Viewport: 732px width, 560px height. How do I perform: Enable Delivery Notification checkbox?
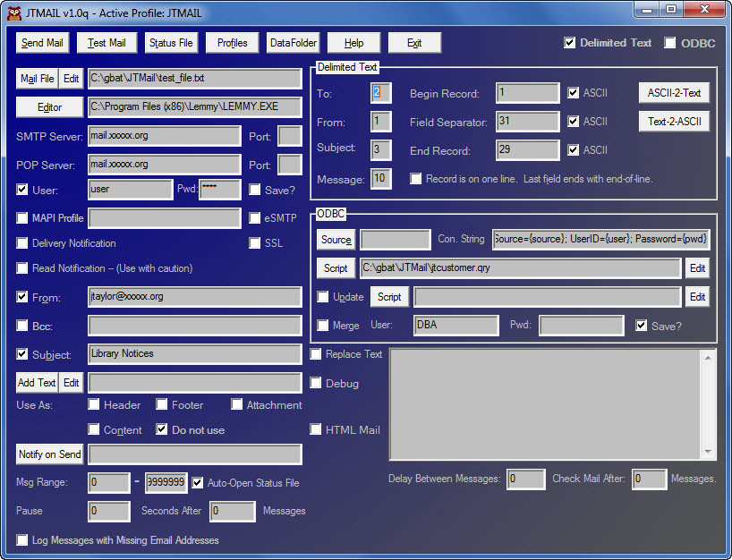[x=22, y=243]
